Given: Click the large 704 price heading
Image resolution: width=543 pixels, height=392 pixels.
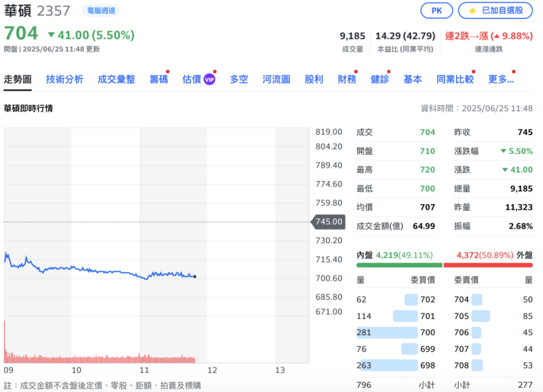Looking at the screenshot, I should [21, 33].
